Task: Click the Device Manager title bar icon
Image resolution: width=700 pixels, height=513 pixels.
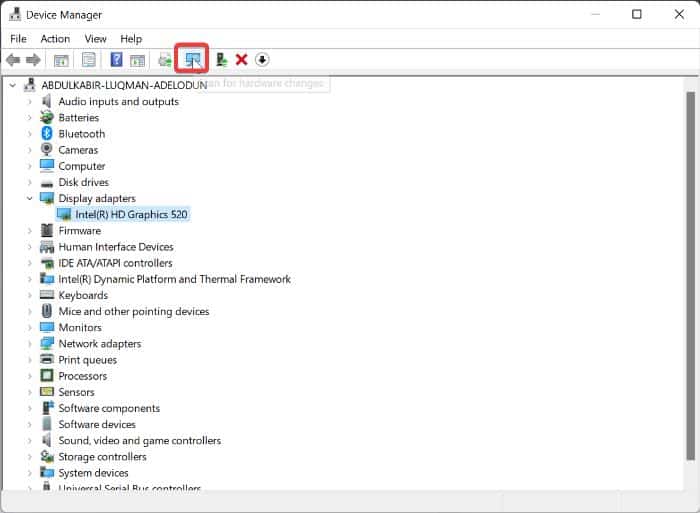Action: click(15, 14)
